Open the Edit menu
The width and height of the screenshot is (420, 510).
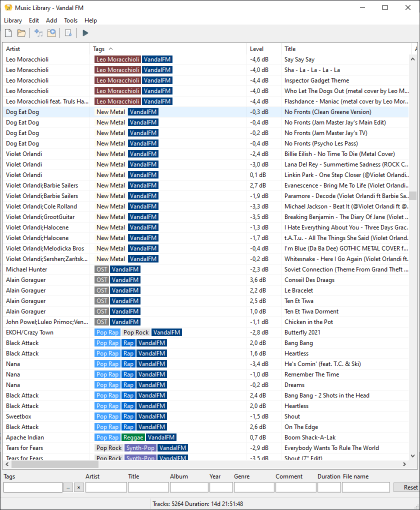(34, 20)
